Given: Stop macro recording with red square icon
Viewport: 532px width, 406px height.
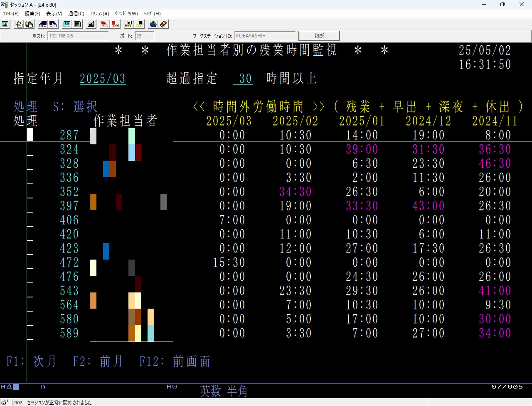Looking at the screenshot, I should pyautogui.click(x=116, y=24).
